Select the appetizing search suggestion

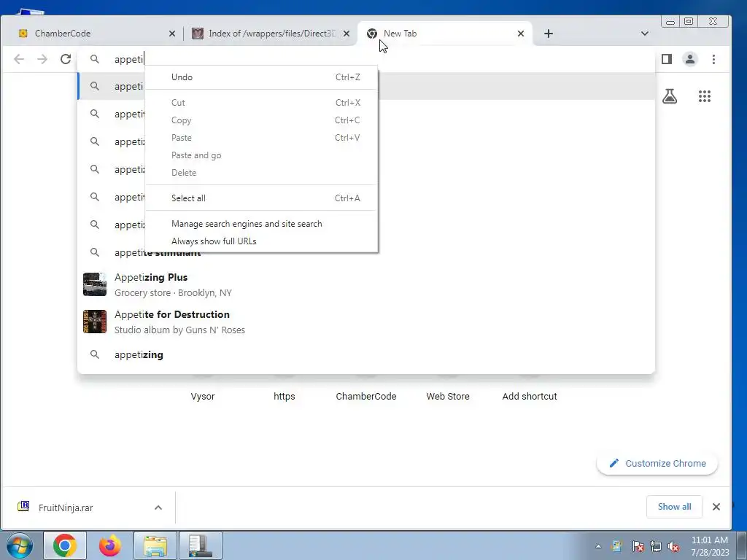(x=366, y=355)
